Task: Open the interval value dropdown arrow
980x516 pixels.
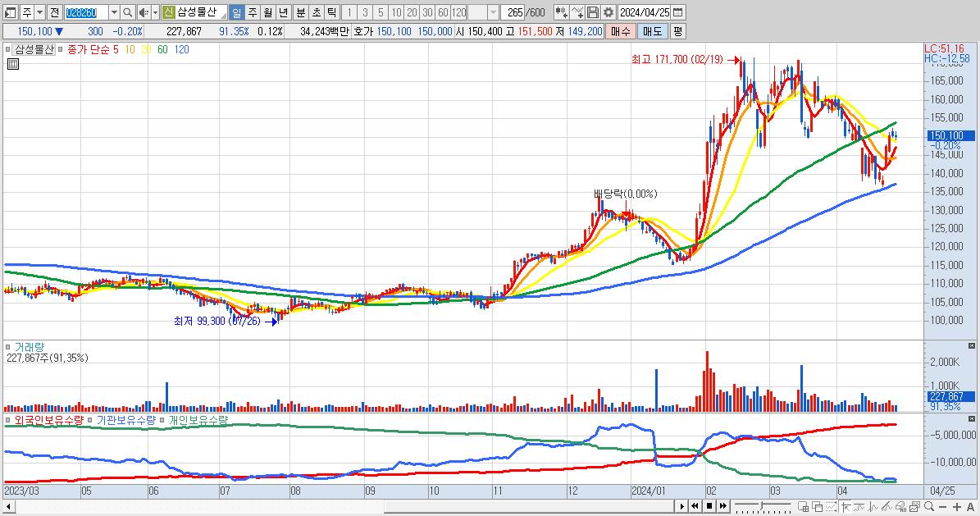Action: [493, 12]
